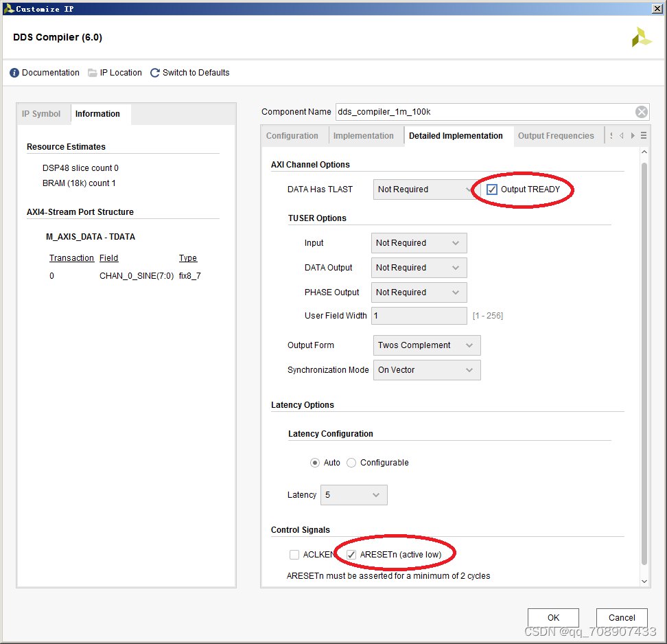Click the Xilinx logo in header
667x644 pixels.
(642, 38)
